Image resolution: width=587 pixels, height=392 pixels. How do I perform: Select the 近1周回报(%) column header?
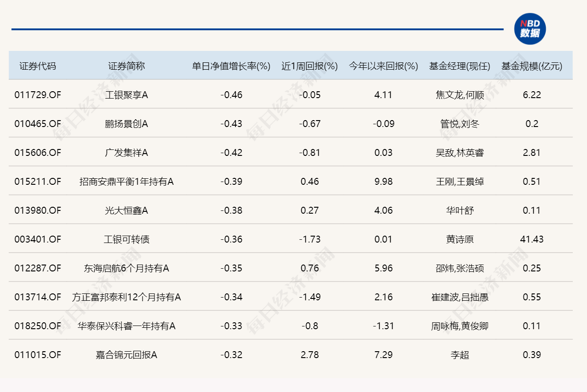click(310, 66)
